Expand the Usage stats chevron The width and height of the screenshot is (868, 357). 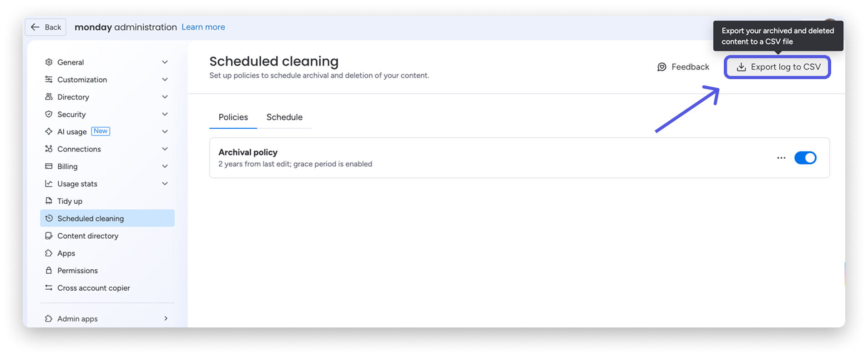[x=165, y=184]
